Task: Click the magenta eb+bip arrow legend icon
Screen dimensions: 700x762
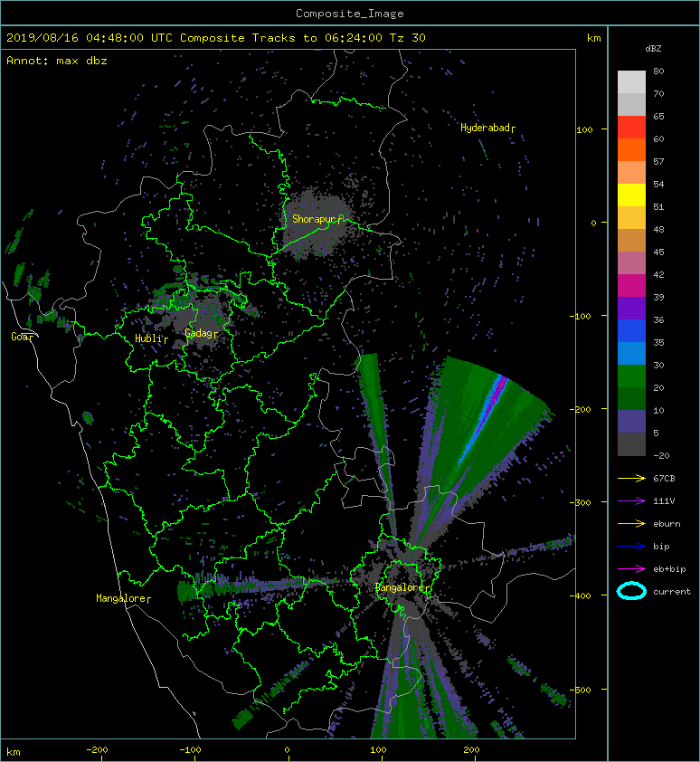Action: point(631,568)
